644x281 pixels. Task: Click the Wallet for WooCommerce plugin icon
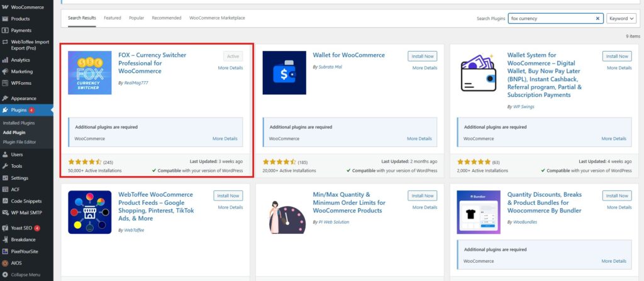click(284, 72)
